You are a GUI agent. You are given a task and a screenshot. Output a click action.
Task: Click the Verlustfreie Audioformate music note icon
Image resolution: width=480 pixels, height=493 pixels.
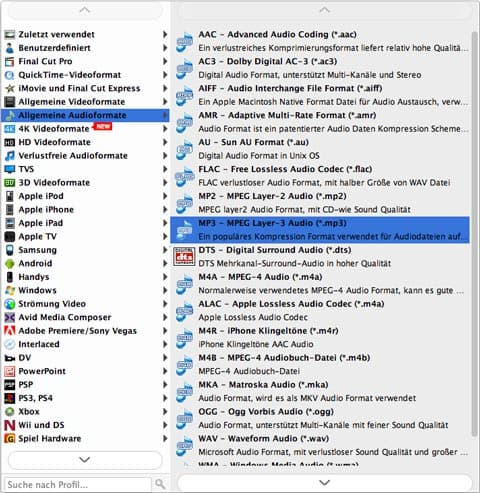coord(10,156)
